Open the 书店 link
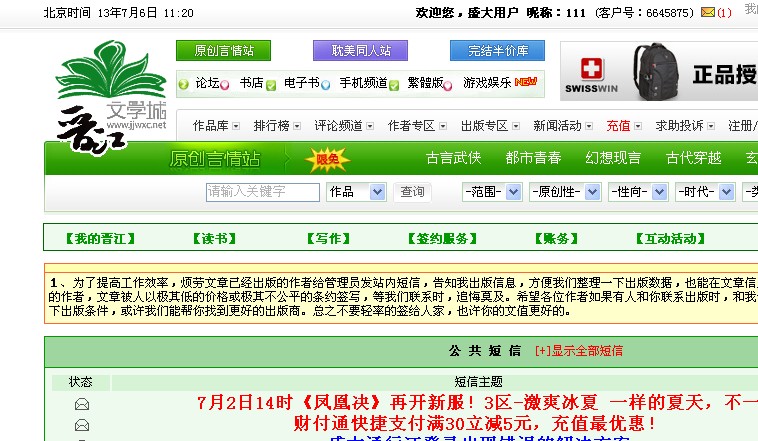 [x=252, y=83]
